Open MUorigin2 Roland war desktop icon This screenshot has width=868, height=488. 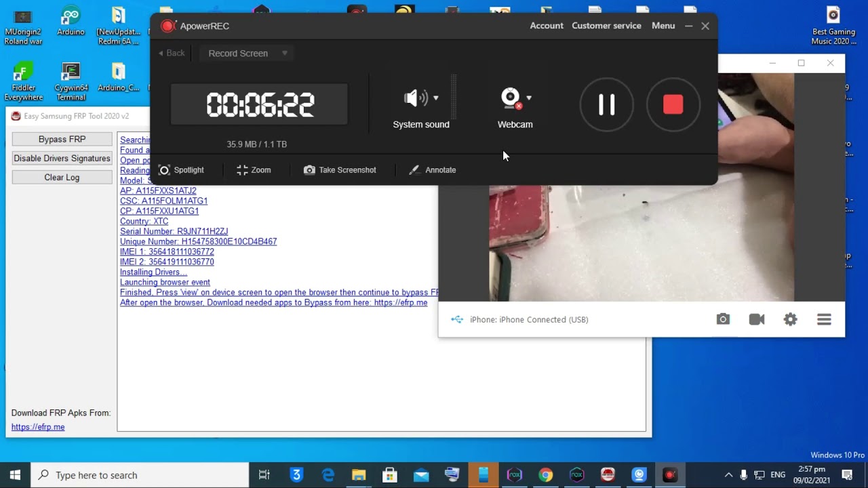pyautogui.click(x=23, y=26)
